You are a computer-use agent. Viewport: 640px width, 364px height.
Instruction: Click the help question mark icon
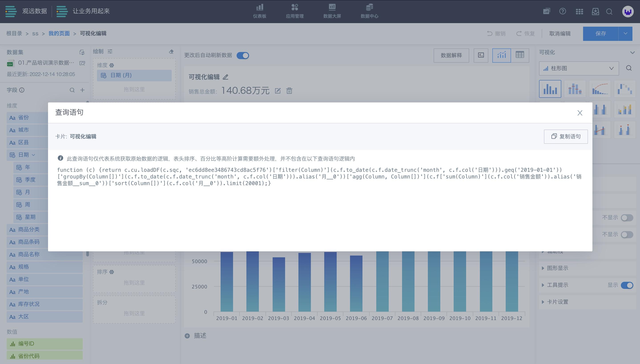point(562,11)
